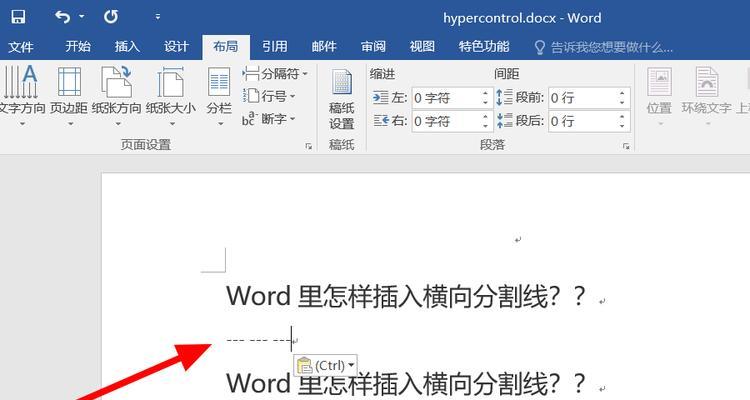Switch to the 设计 tab

(x=176, y=46)
